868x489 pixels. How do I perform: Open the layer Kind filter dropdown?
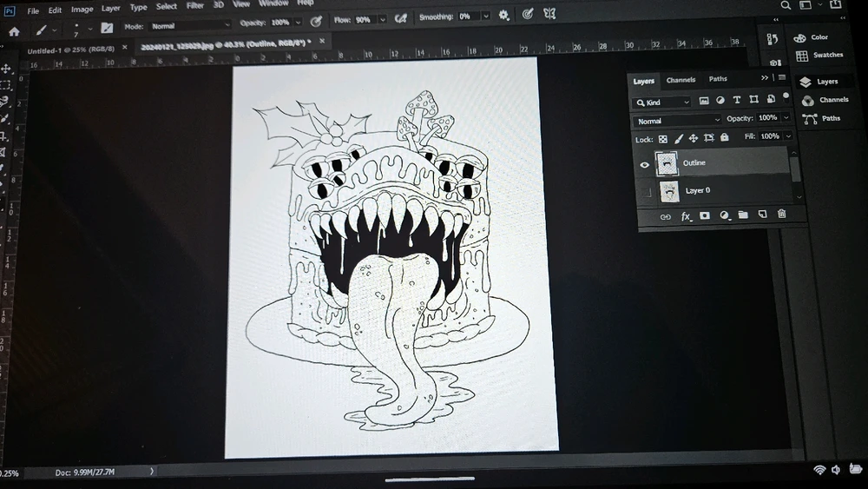point(661,102)
